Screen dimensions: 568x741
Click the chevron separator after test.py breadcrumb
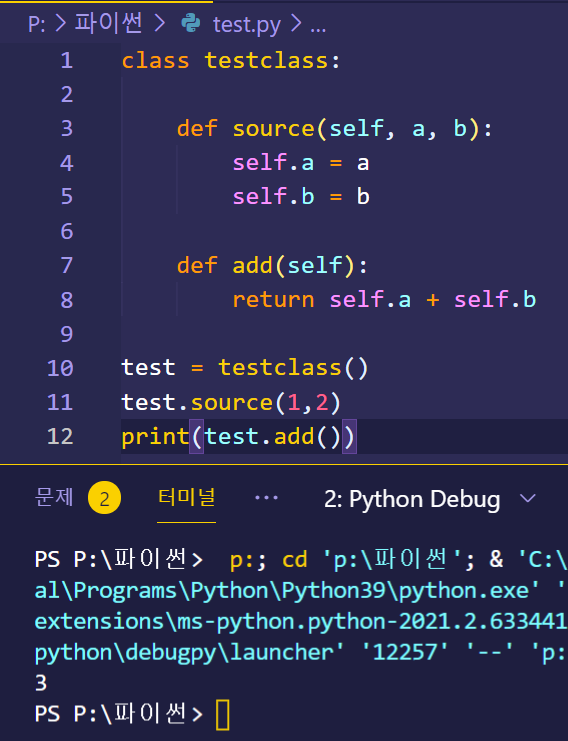[x=296, y=23]
